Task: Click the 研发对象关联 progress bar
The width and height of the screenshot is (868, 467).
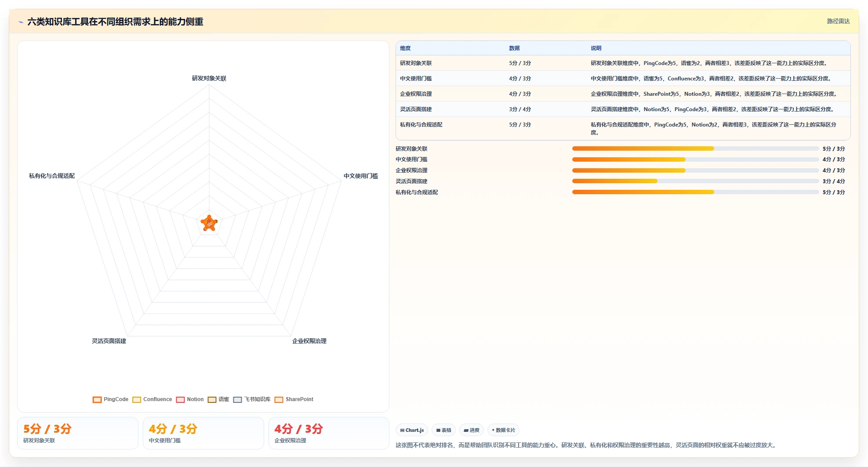Action: [x=695, y=148]
